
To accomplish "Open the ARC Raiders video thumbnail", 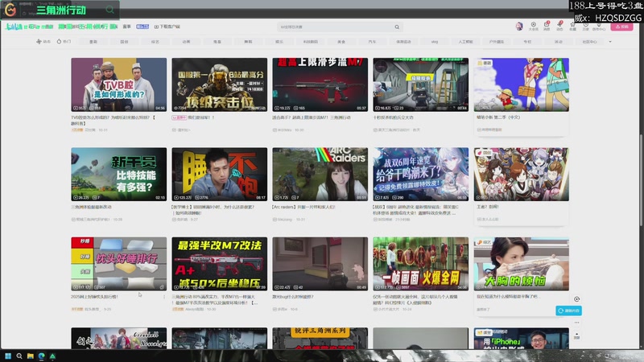I will 320,175.
